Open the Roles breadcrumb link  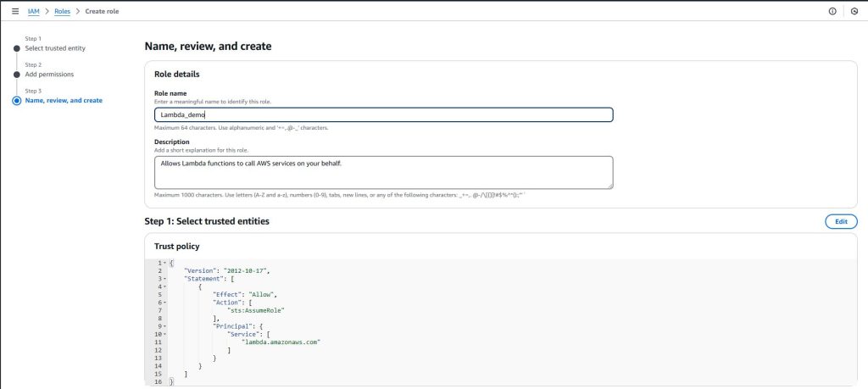62,11
